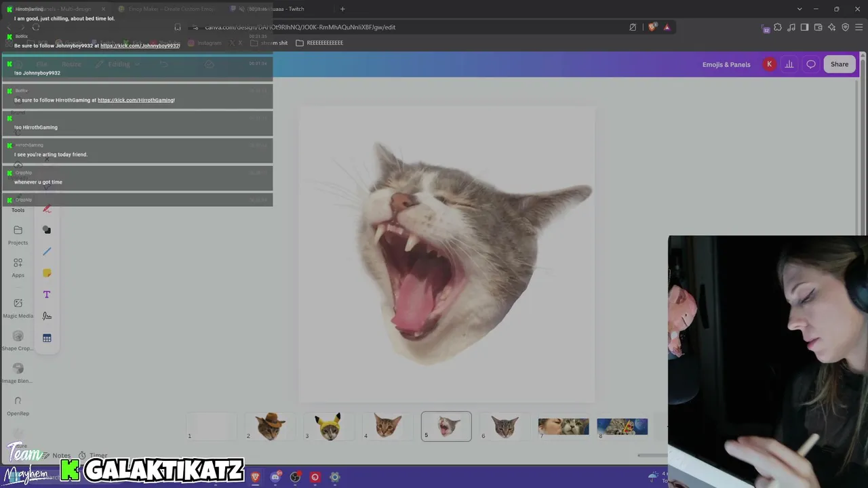Select the signature draw tool

pos(47,316)
